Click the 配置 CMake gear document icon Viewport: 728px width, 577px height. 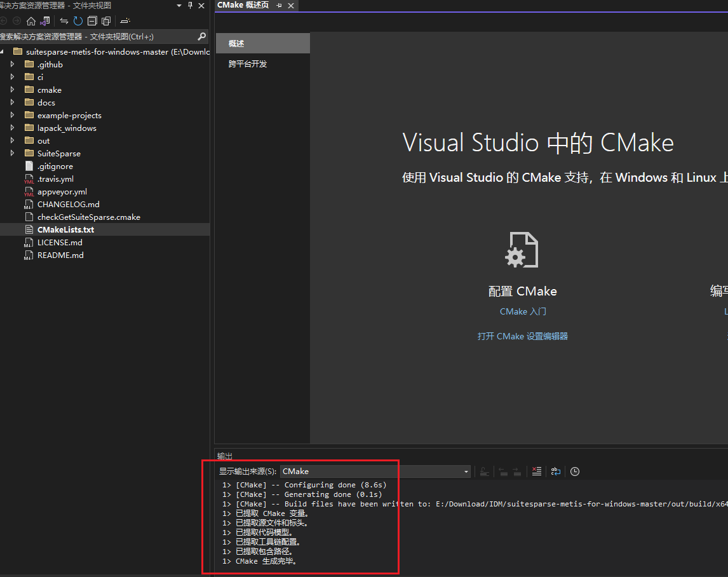(x=522, y=250)
